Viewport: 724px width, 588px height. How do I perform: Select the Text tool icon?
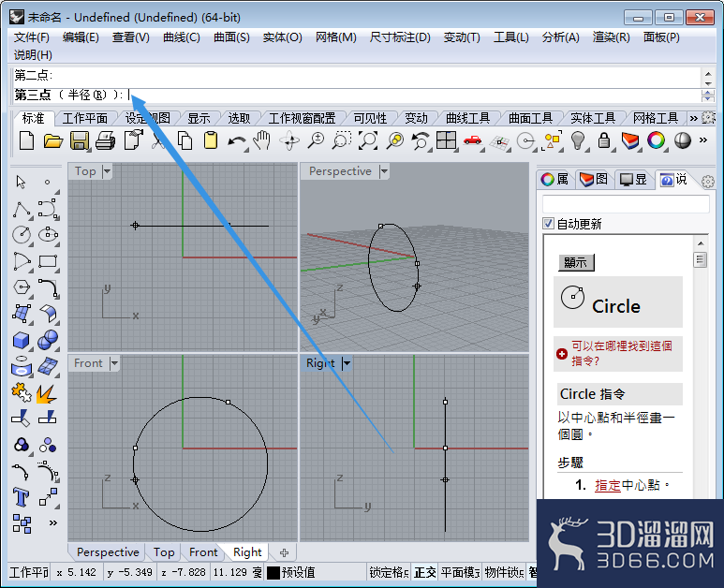21,497
